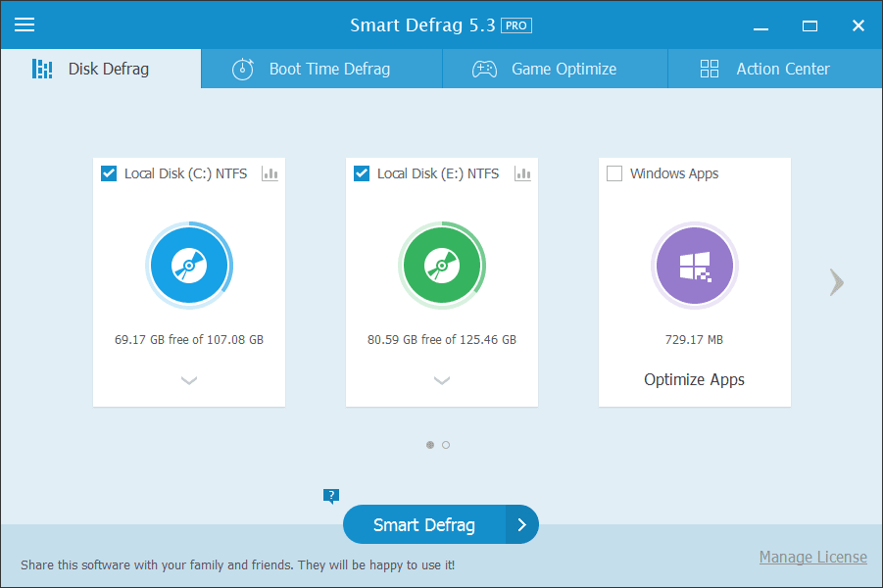This screenshot has height=588, width=883.
Task: Switch to the Disk Defrag tab
Action: (101, 69)
